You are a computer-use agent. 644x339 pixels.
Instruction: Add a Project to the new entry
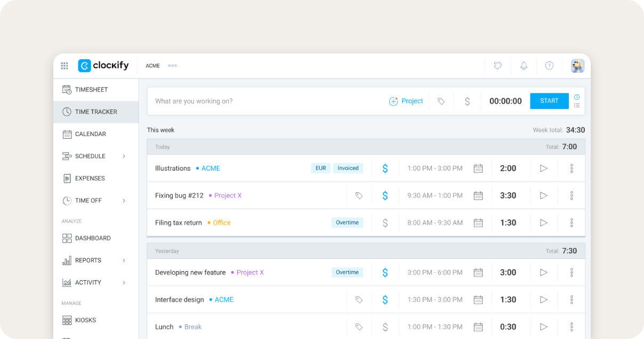(406, 101)
